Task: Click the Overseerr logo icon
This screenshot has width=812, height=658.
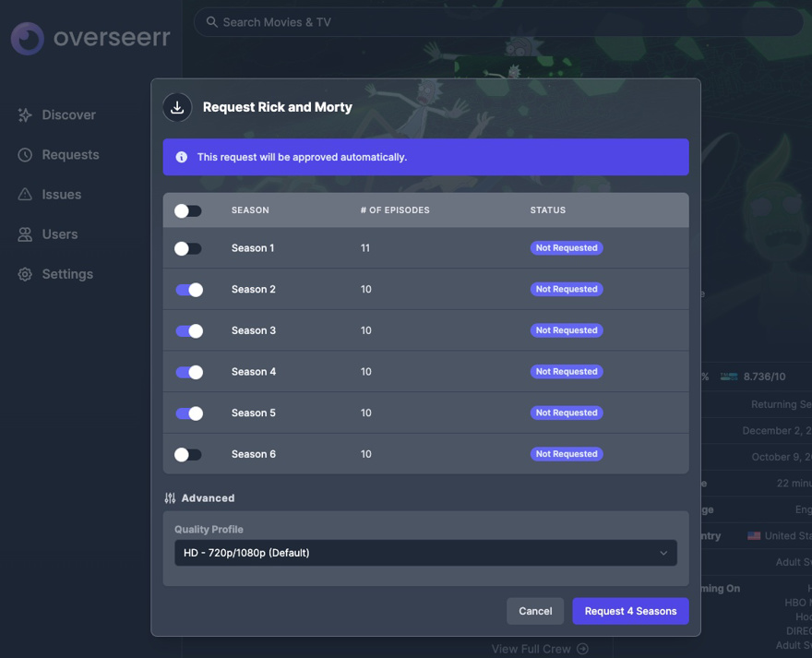Action: point(28,39)
